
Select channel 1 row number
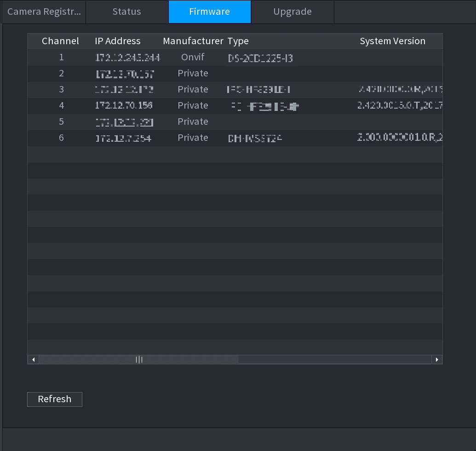61,58
